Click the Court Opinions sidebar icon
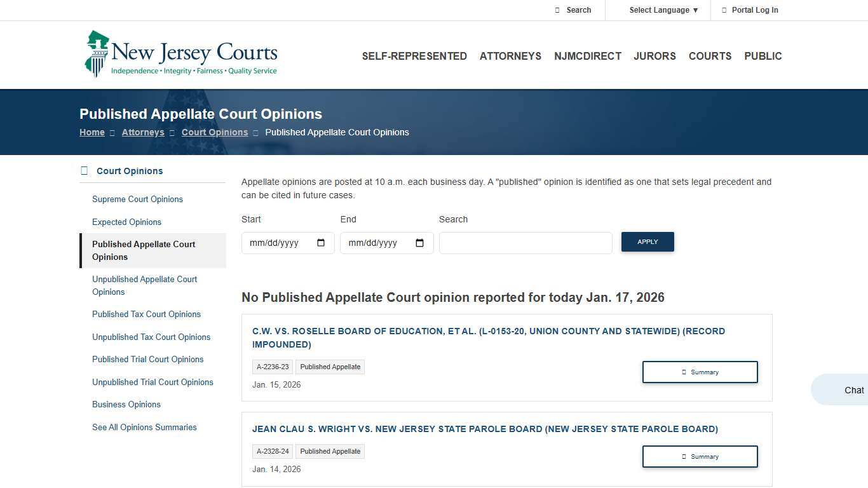868x488 pixels. tap(83, 170)
